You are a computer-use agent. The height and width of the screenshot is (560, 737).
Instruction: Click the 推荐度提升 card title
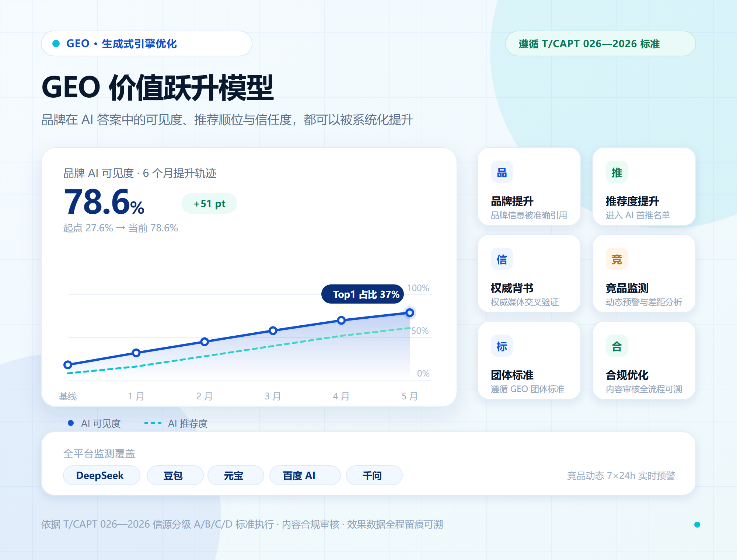coord(632,201)
